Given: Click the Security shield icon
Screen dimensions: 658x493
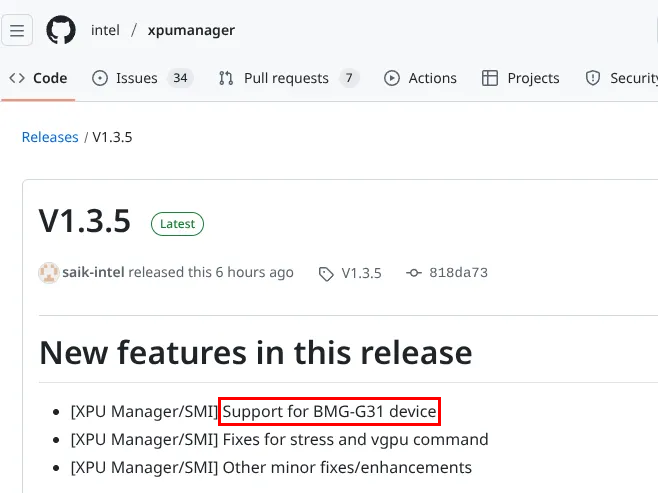Looking at the screenshot, I should point(593,78).
